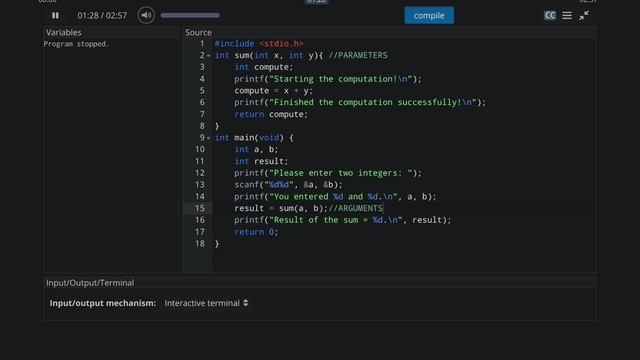Click the Variables panel header
Image resolution: width=640 pixels, height=360 pixels.
(64, 32)
